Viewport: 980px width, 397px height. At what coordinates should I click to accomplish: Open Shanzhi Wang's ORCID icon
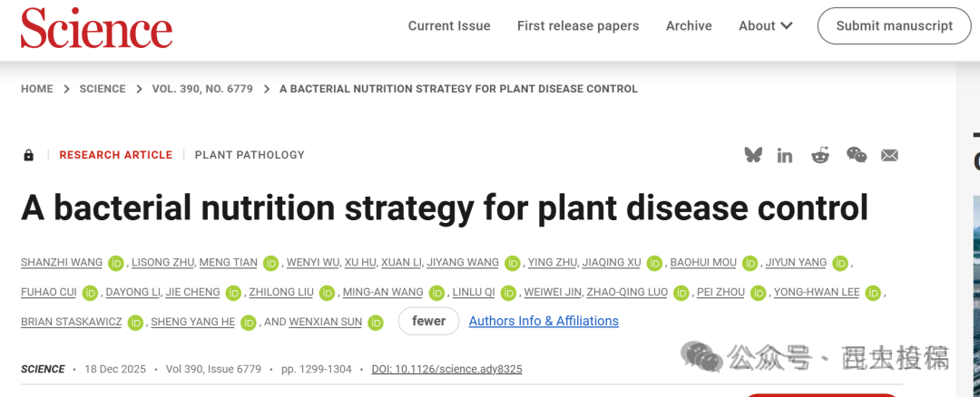click(x=115, y=263)
